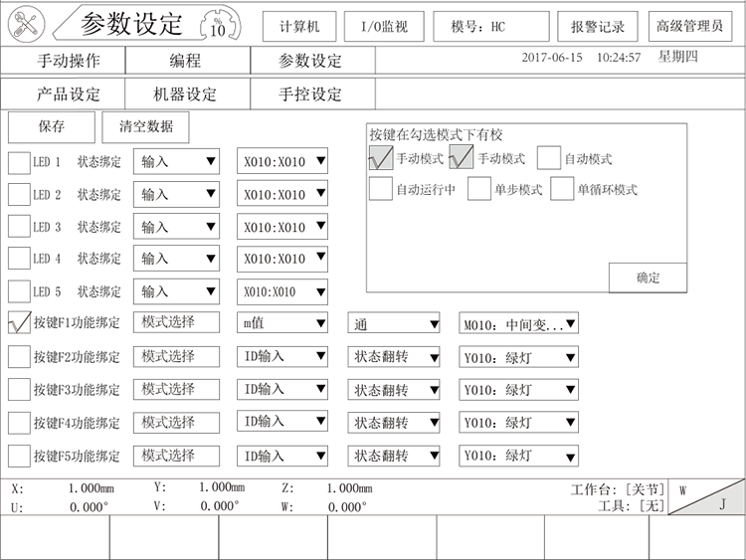Open the F1 m值 dropdown

pos(283,323)
